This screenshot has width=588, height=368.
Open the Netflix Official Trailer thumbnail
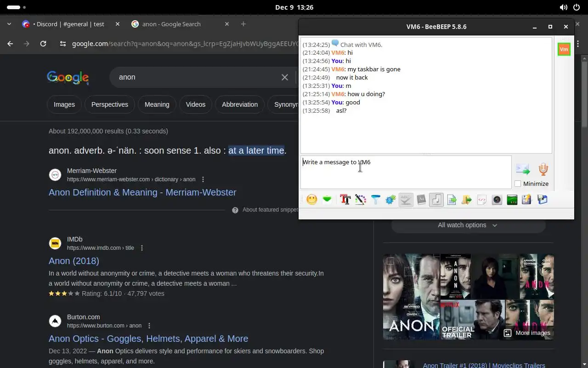[x=472, y=319]
